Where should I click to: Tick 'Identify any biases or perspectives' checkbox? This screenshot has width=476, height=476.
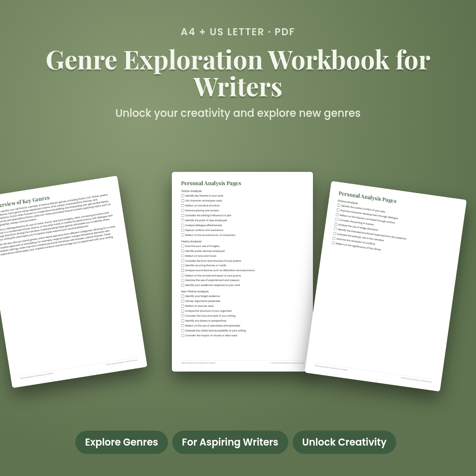pyautogui.click(x=183, y=320)
